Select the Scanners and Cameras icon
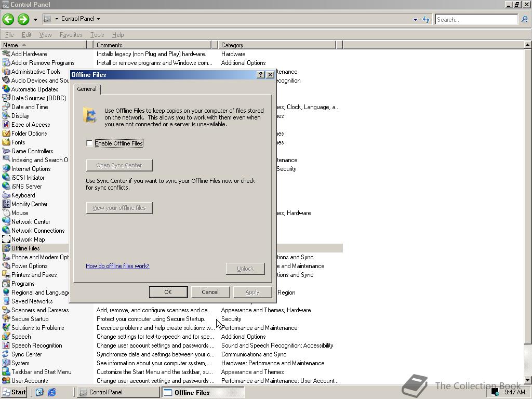This screenshot has width=532, height=399. [x=6, y=310]
